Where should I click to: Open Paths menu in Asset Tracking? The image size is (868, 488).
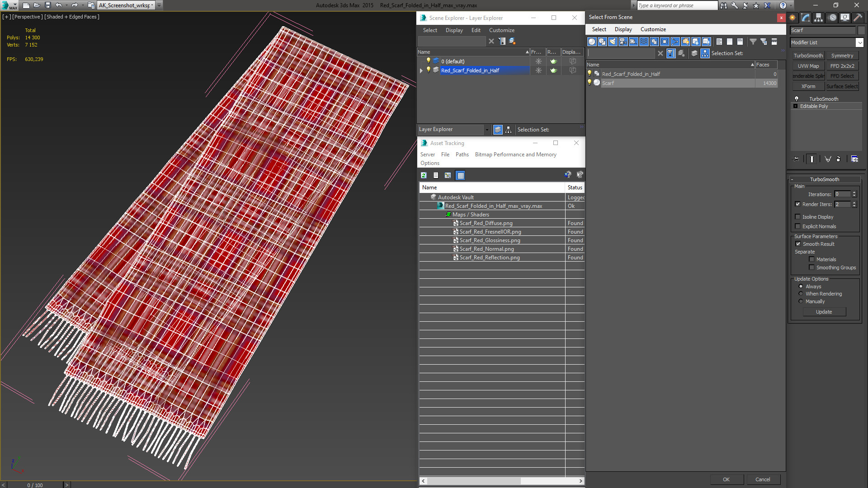point(462,155)
